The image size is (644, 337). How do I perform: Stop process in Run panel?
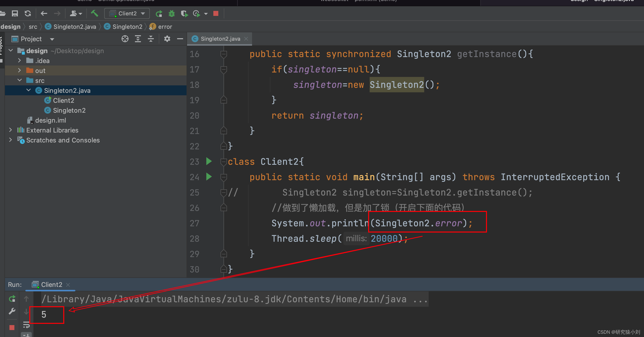(x=12, y=328)
